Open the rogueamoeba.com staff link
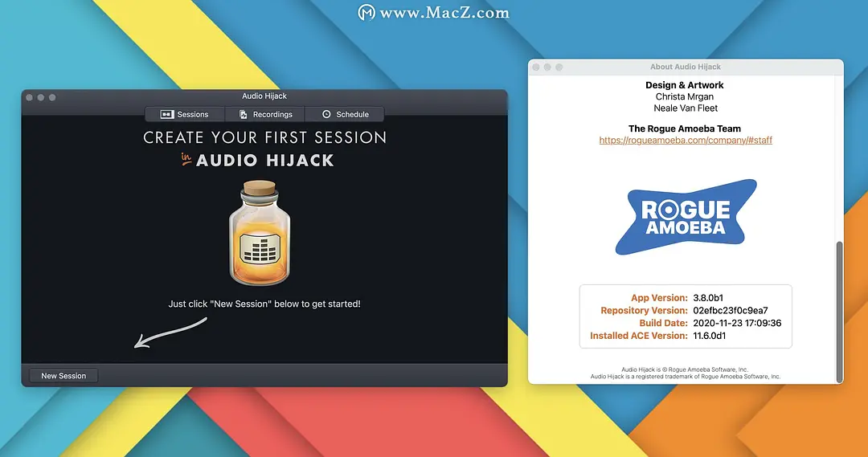The image size is (868, 457). (x=686, y=140)
